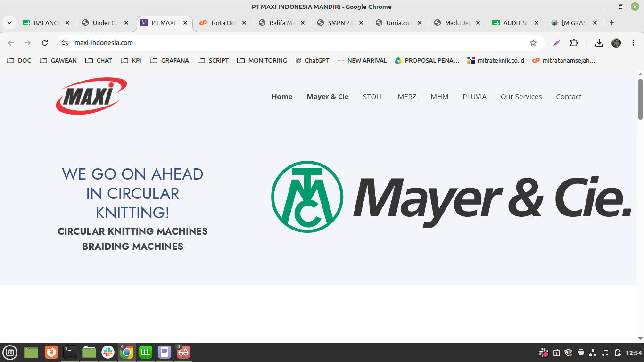This screenshot has height=362, width=644.
Task: Switch to the MIGRAS tab
Action: [574, 23]
